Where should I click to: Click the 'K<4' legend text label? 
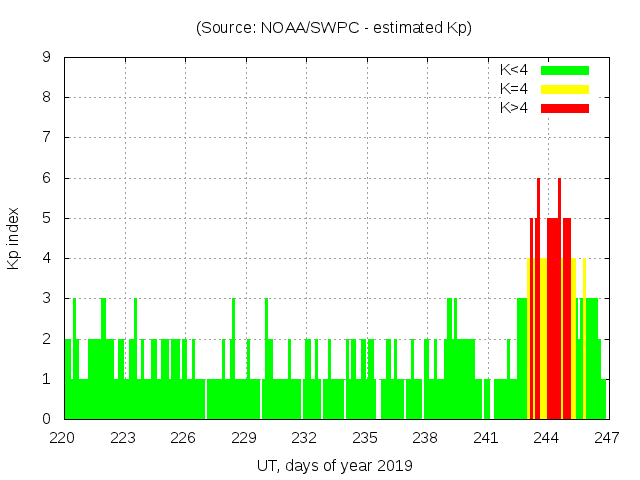[x=514, y=70]
